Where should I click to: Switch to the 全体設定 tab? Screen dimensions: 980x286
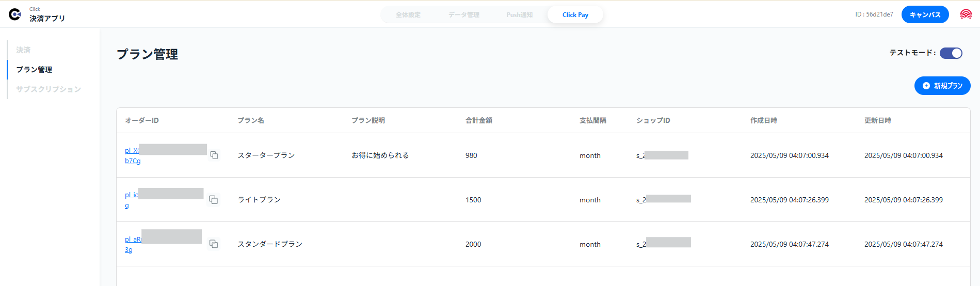tap(408, 15)
